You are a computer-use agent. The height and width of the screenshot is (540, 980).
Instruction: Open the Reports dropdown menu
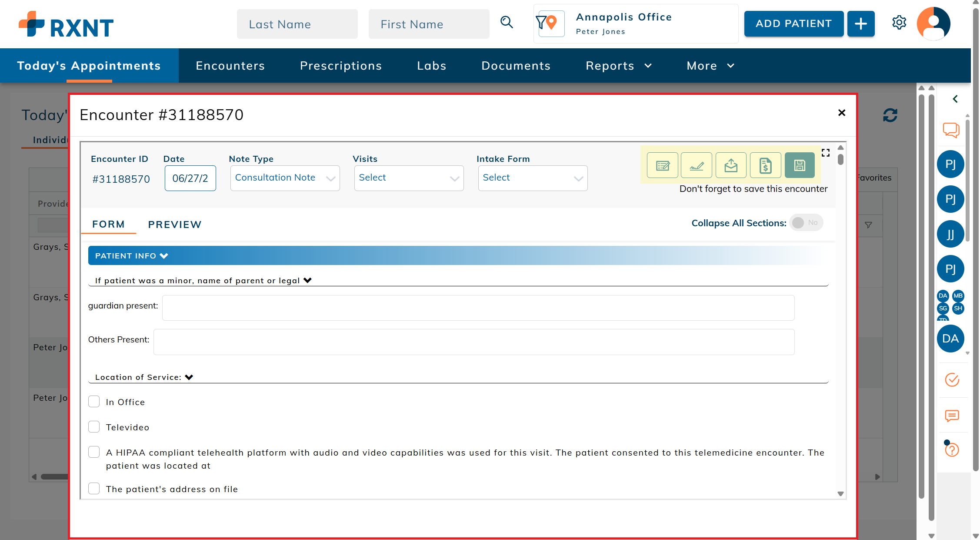618,66
